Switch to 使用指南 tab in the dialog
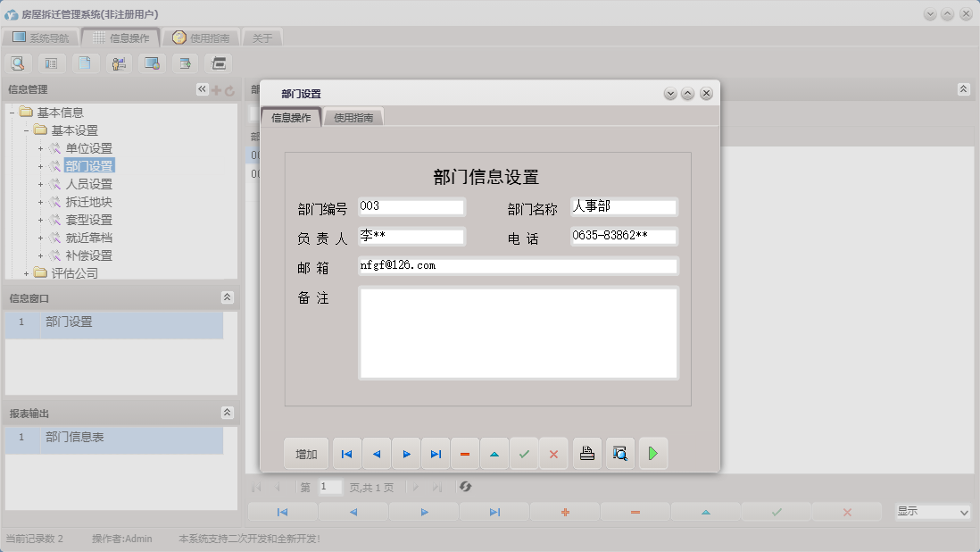The width and height of the screenshot is (980, 552). click(355, 116)
